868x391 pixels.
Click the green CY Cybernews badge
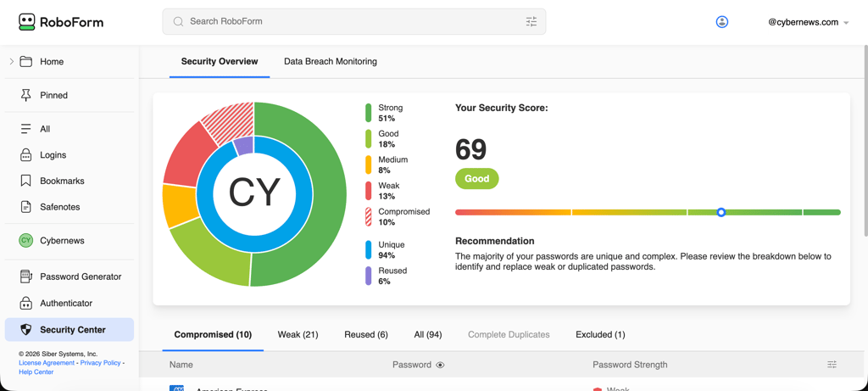[x=25, y=241]
